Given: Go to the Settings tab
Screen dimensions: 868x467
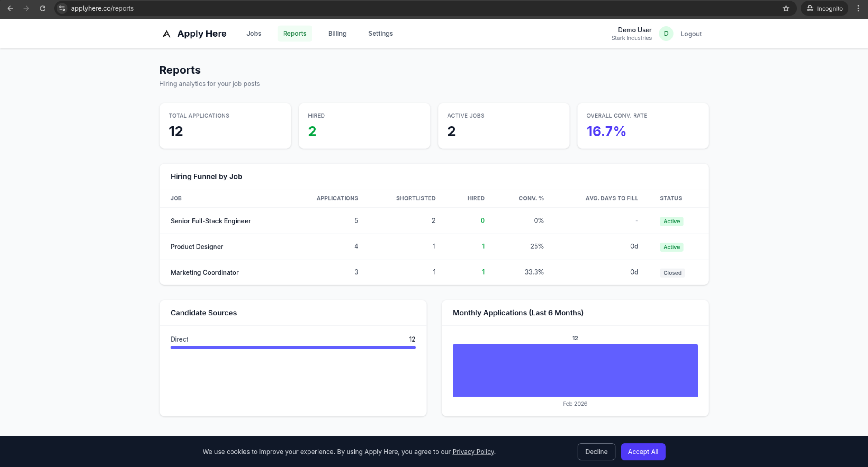Looking at the screenshot, I should click(380, 34).
